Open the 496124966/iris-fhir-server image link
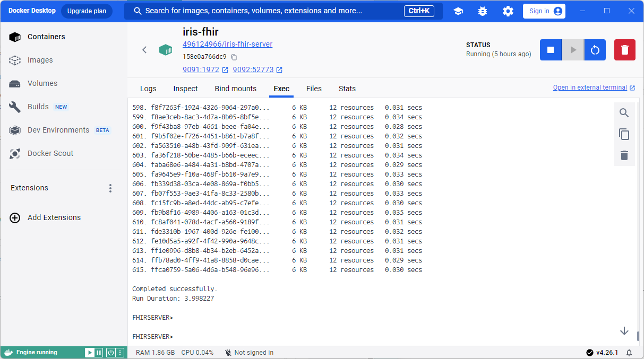The width and height of the screenshot is (644, 359). pyautogui.click(x=227, y=44)
